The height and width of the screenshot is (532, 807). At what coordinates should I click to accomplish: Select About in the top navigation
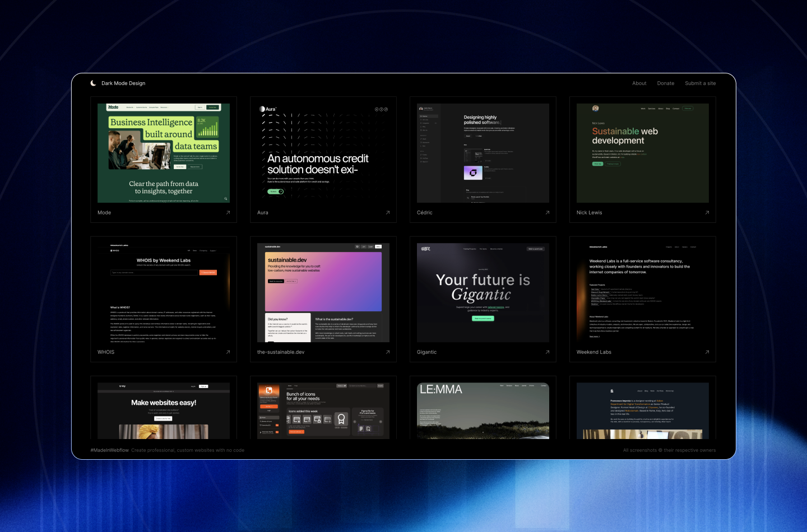pyautogui.click(x=639, y=83)
